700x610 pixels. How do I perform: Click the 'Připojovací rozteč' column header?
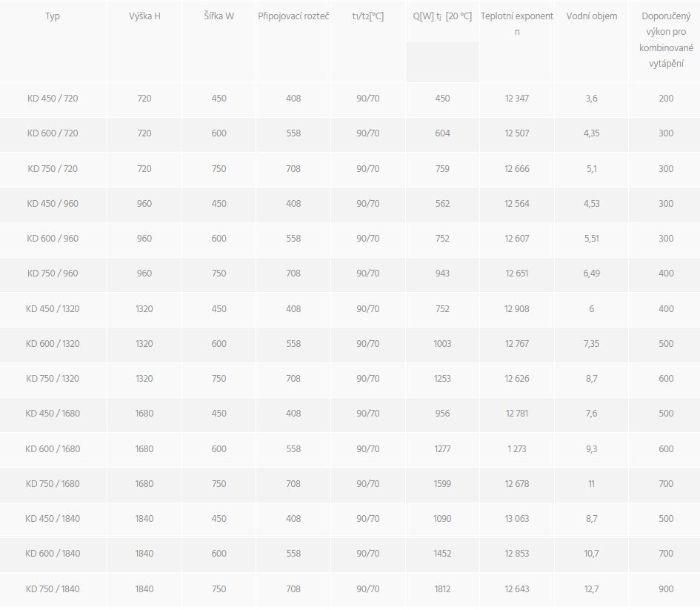click(x=293, y=16)
